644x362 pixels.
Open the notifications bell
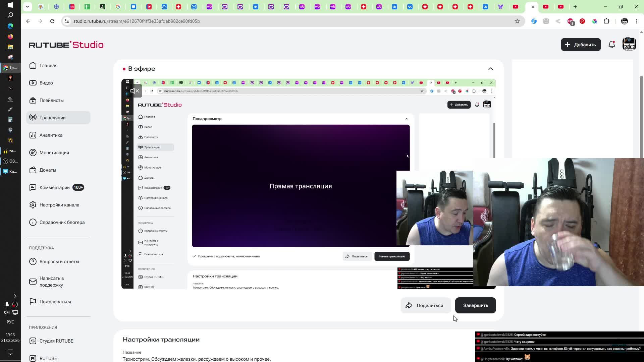pyautogui.click(x=611, y=45)
